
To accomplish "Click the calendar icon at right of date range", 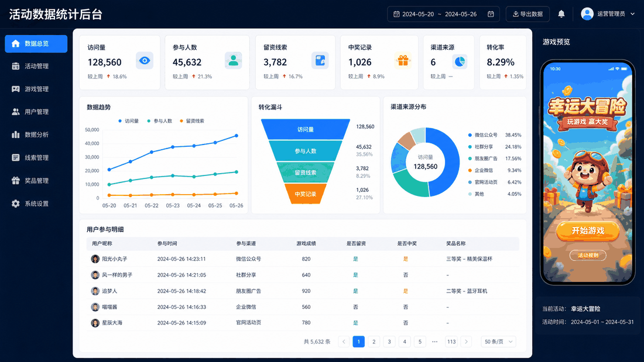I will click(491, 14).
